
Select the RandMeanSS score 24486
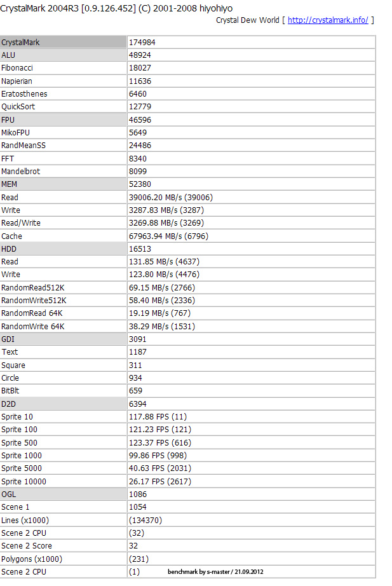140,146
